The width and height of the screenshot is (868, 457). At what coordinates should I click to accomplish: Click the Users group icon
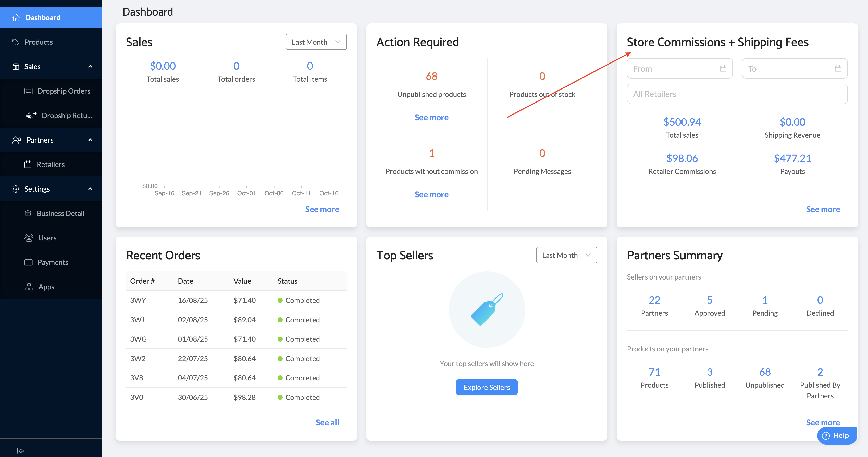tap(29, 238)
